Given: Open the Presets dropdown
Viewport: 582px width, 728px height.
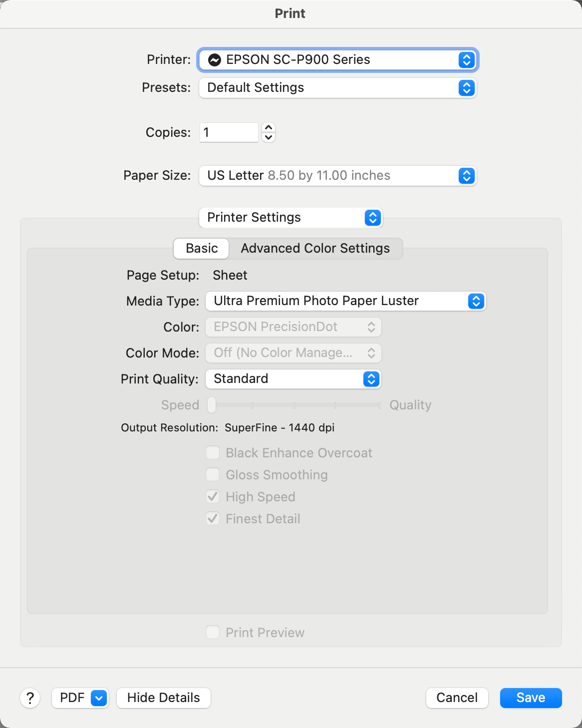Looking at the screenshot, I should 337,88.
